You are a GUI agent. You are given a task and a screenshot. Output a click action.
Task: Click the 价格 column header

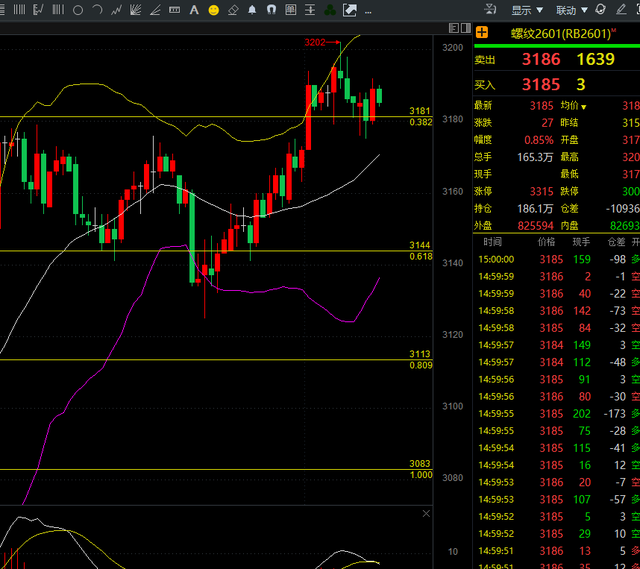coord(546,242)
